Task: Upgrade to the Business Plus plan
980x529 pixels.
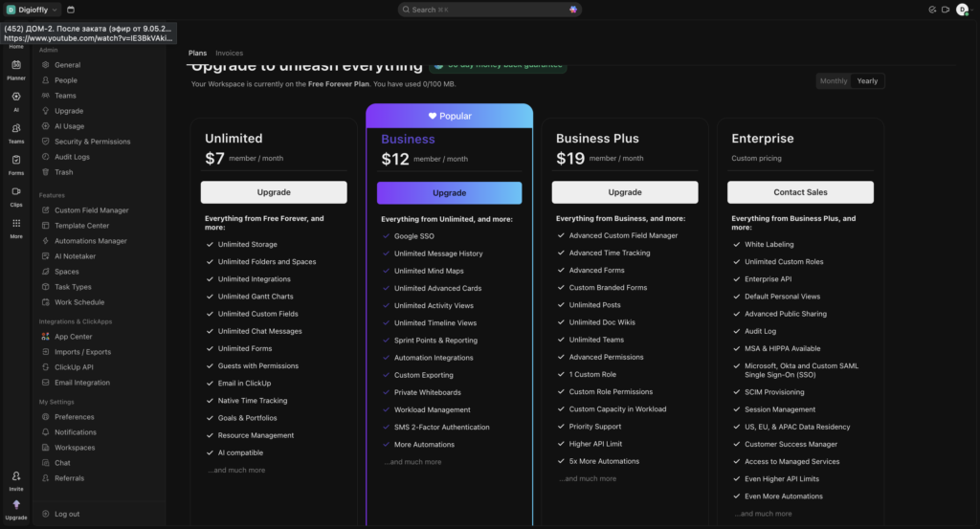Action: point(625,192)
